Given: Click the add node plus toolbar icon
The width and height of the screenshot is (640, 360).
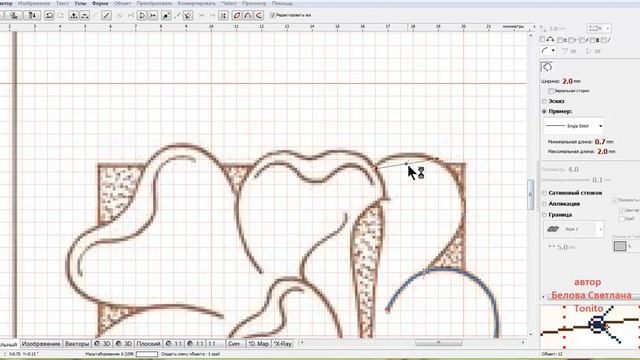Looking at the screenshot, I should pos(74,16).
